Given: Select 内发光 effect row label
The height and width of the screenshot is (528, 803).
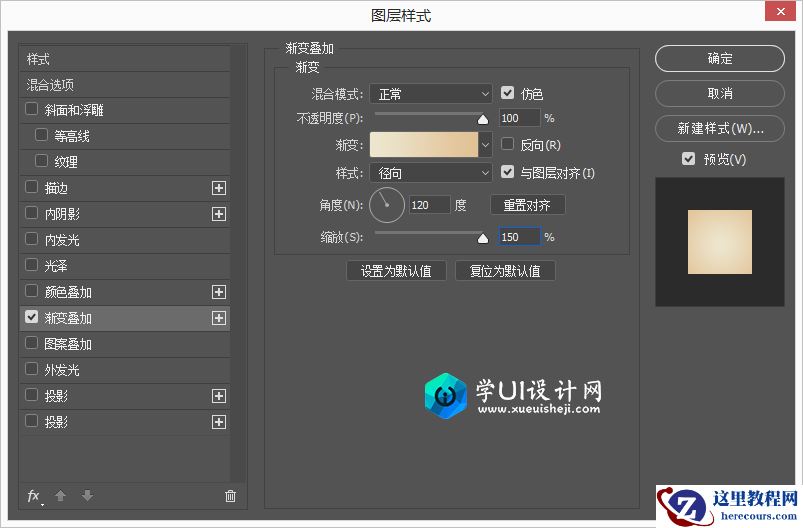Looking at the screenshot, I should (x=61, y=240).
